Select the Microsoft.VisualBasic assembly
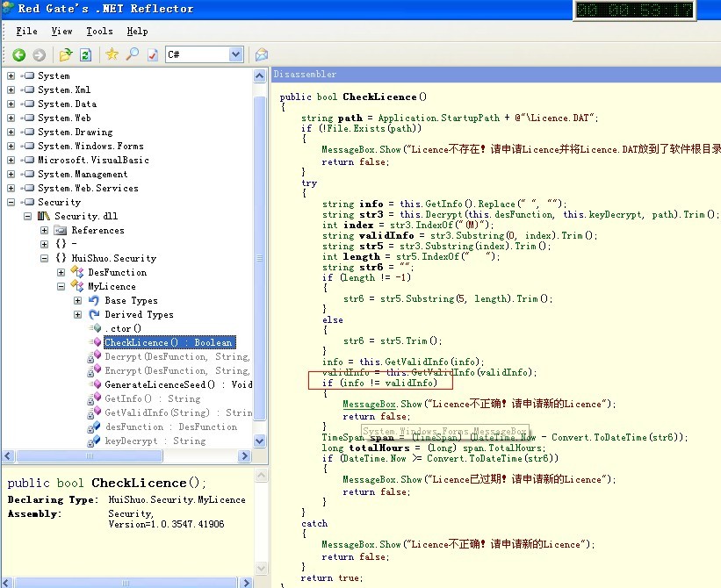721x588 pixels. tap(93, 160)
